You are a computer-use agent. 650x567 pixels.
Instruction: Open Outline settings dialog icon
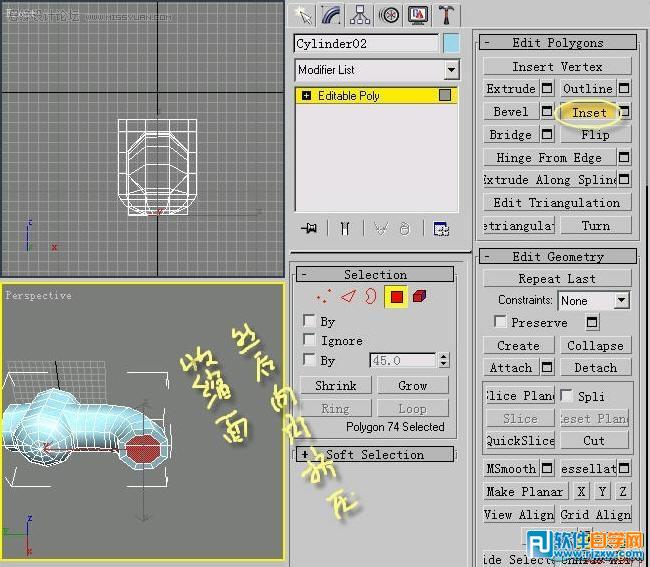(x=624, y=88)
